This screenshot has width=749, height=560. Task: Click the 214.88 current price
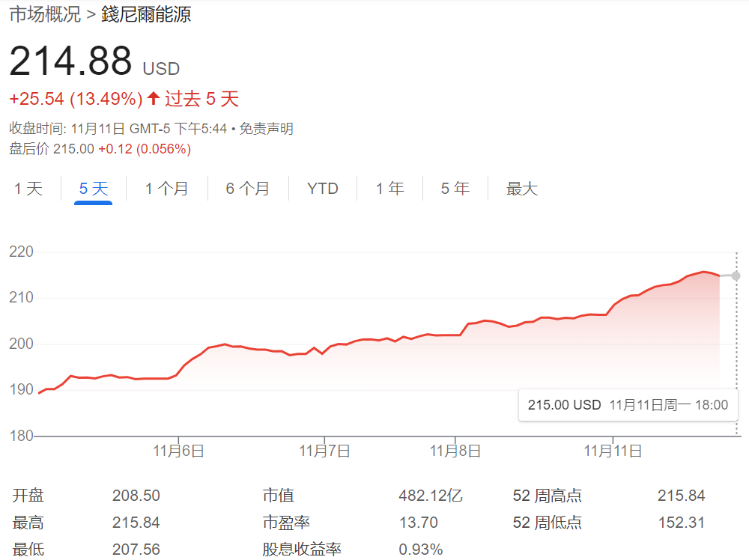click(70, 61)
